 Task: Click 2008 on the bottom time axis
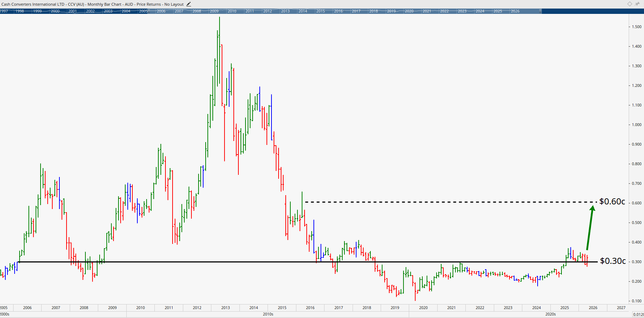click(84, 308)
